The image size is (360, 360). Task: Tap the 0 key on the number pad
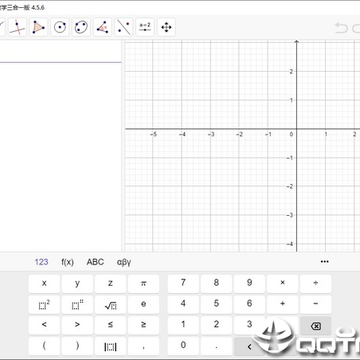[183, 346]
